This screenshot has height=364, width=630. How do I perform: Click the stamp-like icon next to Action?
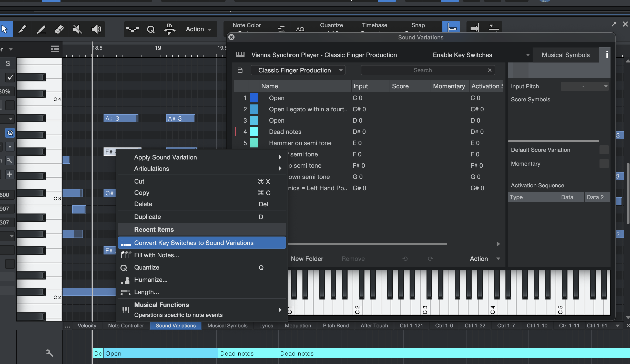click(x=169, y=29)
